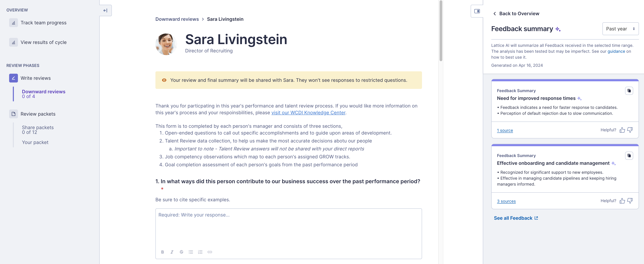Click the Track team progress chart icon
This screenshot has height=264, width=644.
coord(13,22)
